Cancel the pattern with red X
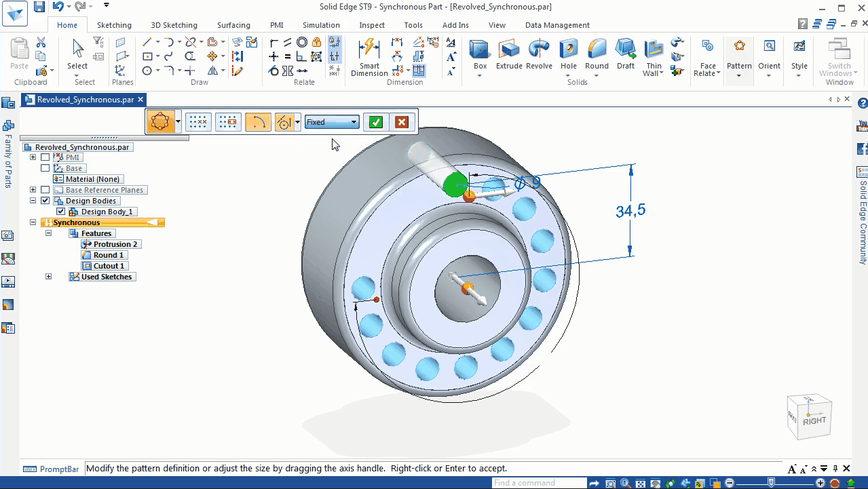This screenshot has width=868, height=489. pyautogui.click(x=402, y=122)
